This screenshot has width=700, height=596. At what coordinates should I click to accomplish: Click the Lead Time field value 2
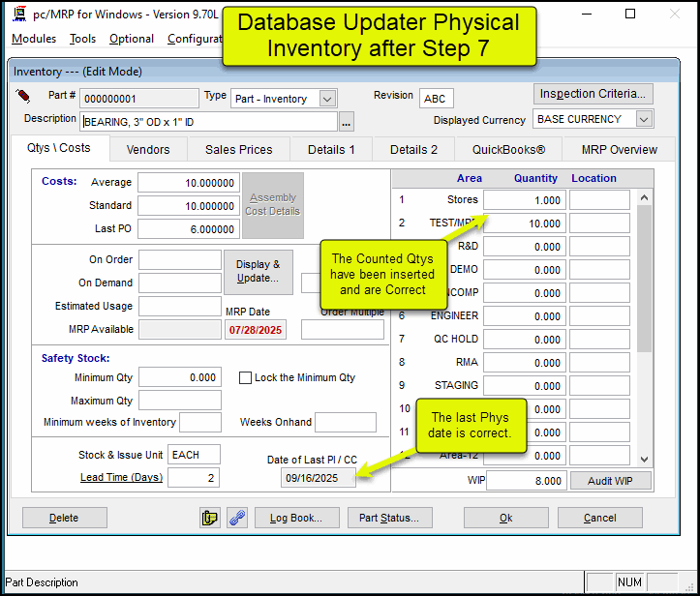click(x=194, y=478)
